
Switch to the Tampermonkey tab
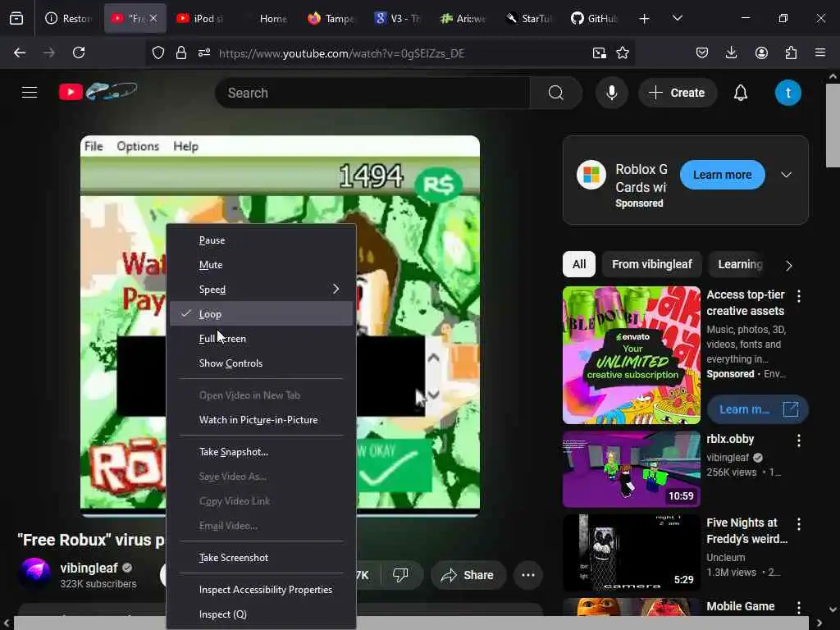331,18
